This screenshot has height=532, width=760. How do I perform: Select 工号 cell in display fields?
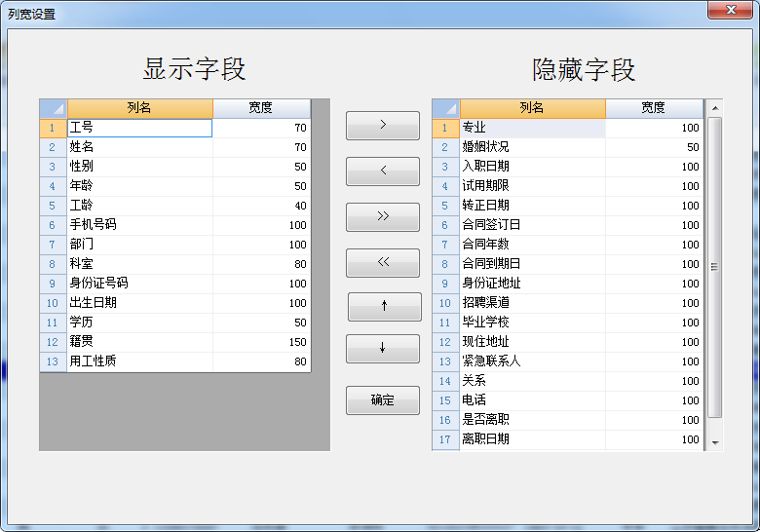coord(139,128)
